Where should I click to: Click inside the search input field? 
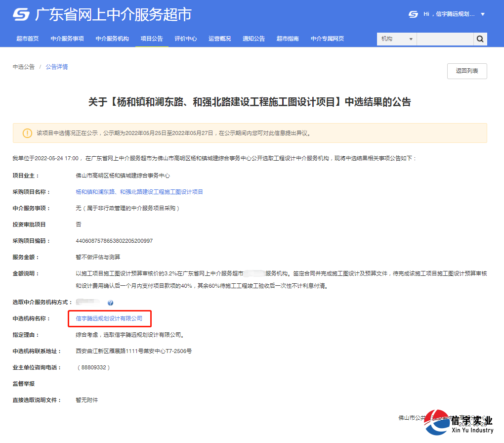coord(445,39)
